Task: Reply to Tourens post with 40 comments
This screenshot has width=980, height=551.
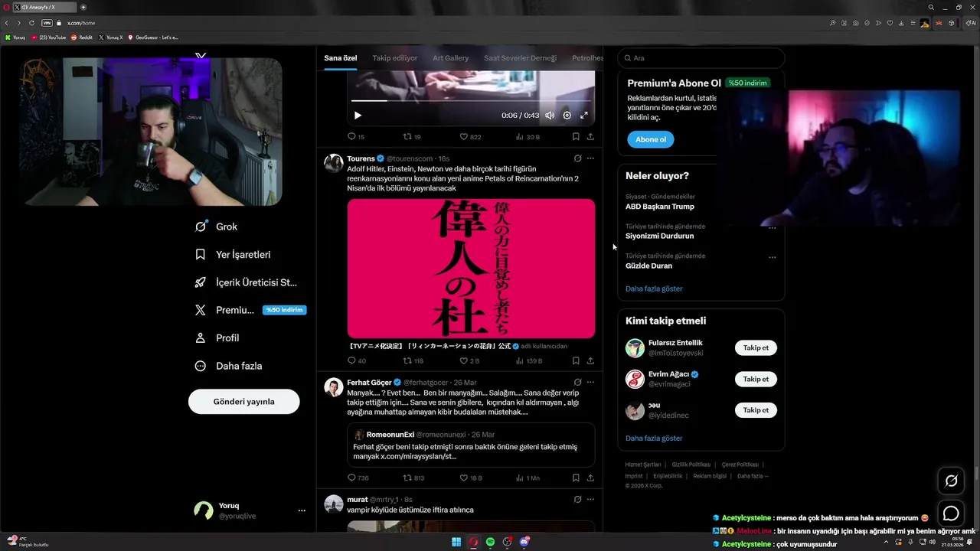Action: 357,360
